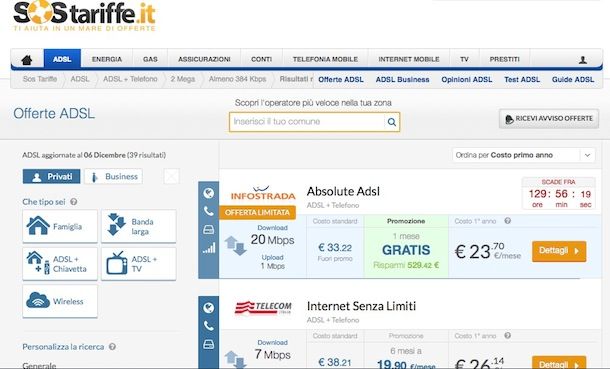Click the help icon beside Personalizza la ricerca
610x369 pixels.
(112, 346)
